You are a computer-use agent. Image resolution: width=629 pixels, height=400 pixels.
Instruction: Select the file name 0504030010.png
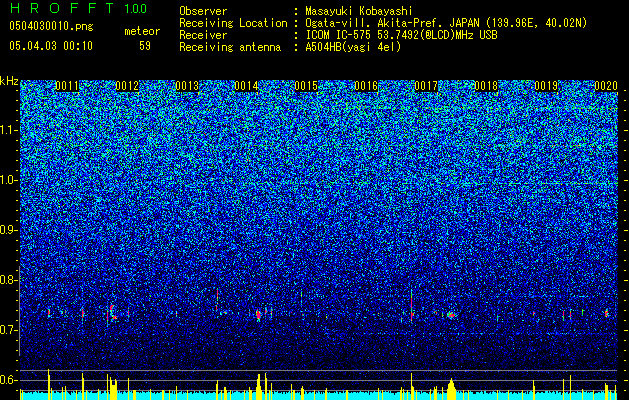[51, 26]
